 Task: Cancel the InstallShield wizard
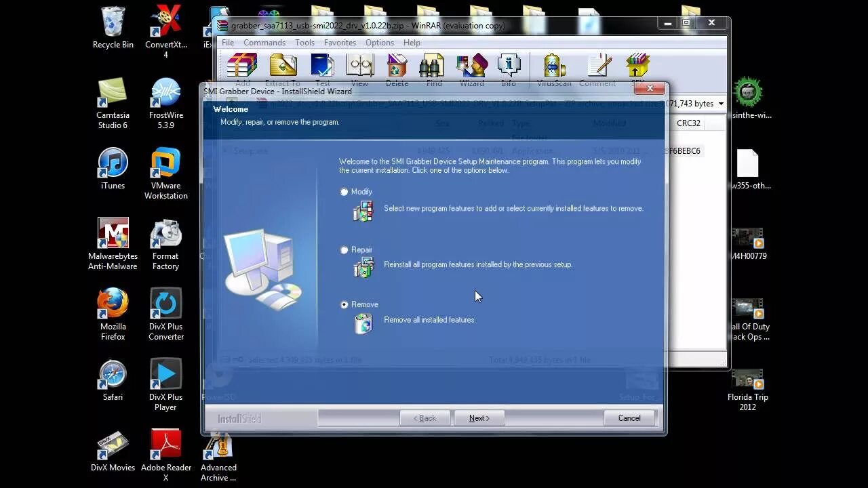click(x=629, y=418)
